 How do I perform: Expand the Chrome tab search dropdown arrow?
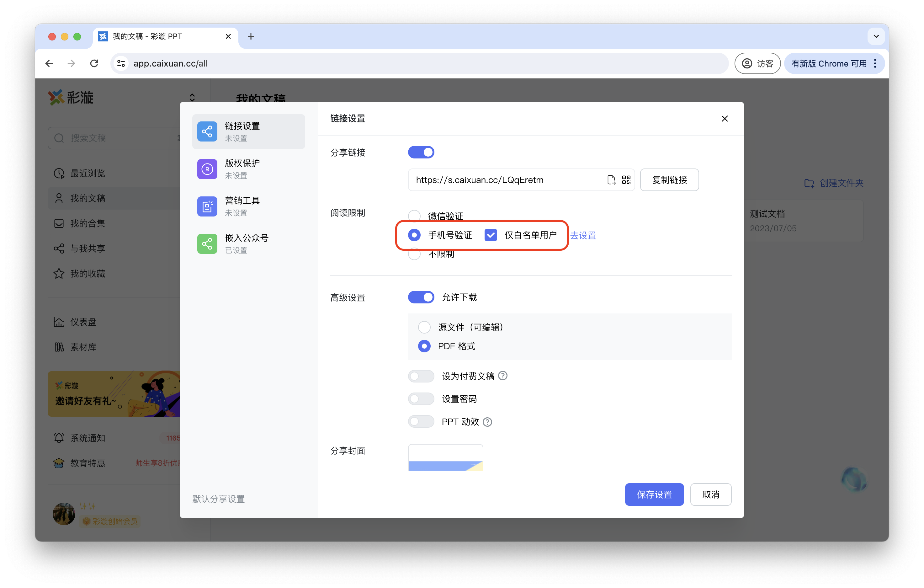coord(876,36)
